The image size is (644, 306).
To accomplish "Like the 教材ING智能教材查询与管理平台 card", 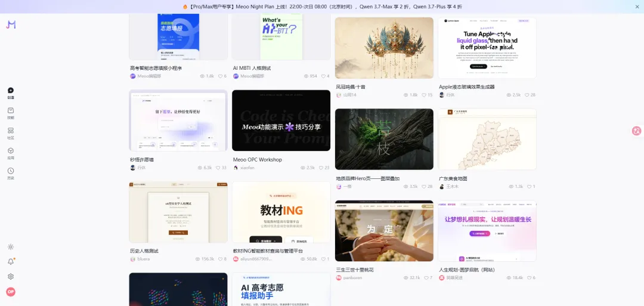I will coord(323,259).
